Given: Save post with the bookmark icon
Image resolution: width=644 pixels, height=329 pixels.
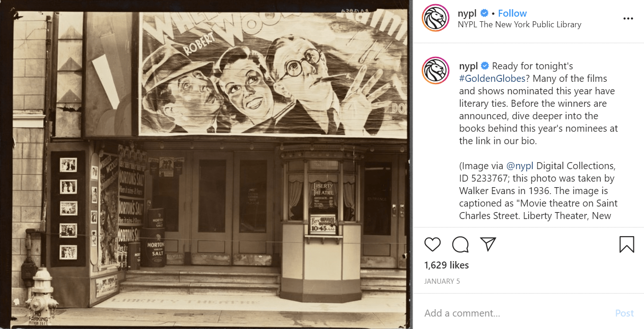Looking at the screenshot, I should click(x=626, y=244).
